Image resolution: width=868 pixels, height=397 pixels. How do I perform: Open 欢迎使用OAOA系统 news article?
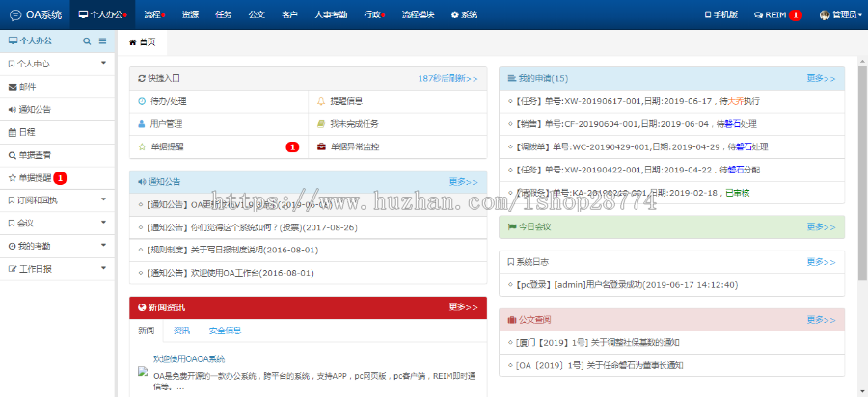point(189,358)
